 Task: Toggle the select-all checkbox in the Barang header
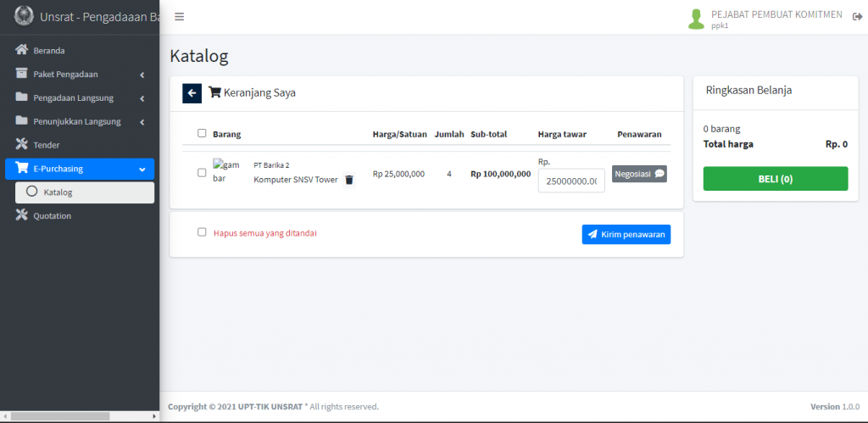coord(202,133)
